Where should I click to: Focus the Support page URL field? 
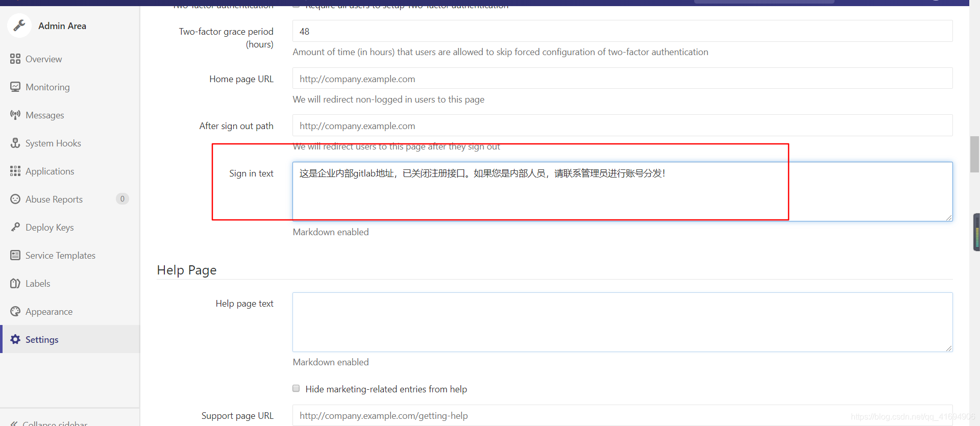[x=622, y=415]
